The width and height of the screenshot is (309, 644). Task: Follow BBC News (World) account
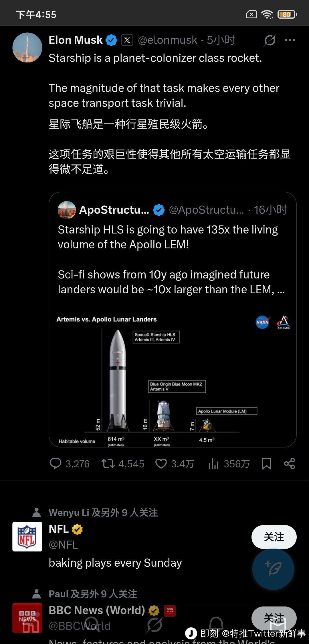coord(274,618)
